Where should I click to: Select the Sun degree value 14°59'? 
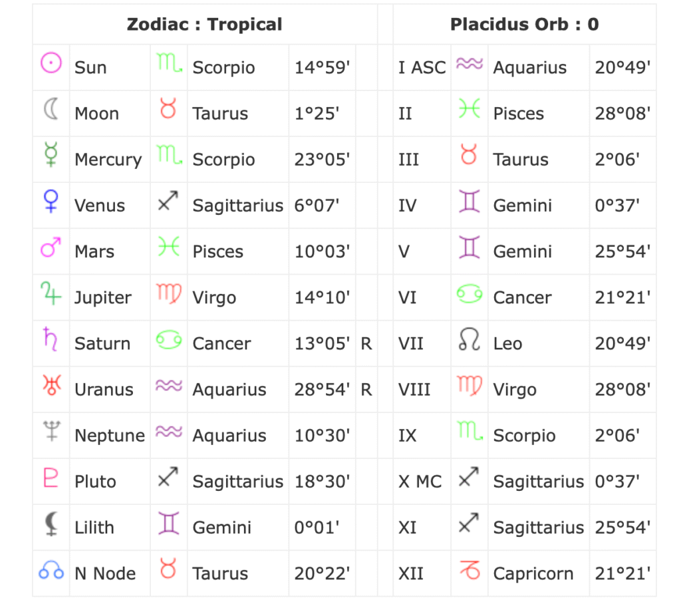point(323,67)
